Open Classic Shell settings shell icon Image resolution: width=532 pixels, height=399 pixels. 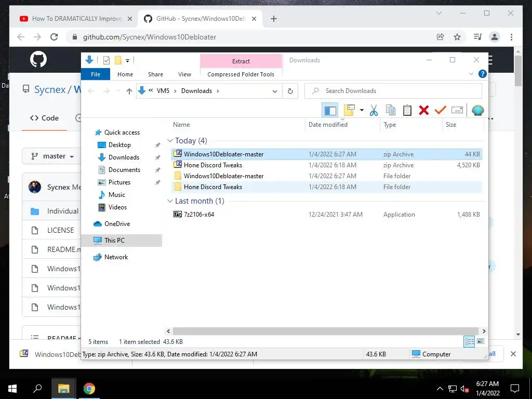[x=478, y=110]
